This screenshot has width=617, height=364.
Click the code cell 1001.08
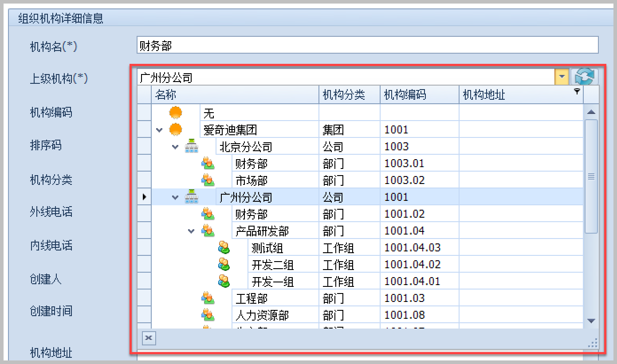pos(420,315)
